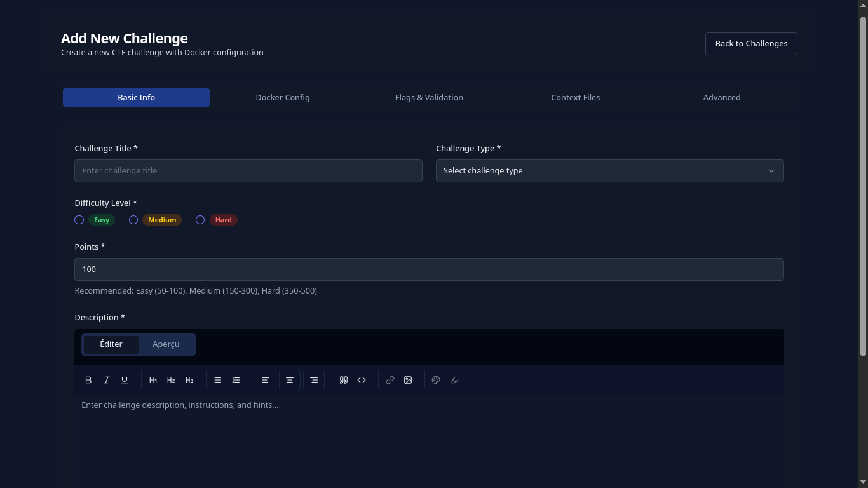Toggle bold formatting in description editor
Image resolution: width=868 pixels, height=488 pixels.
[x=88, y=380]
